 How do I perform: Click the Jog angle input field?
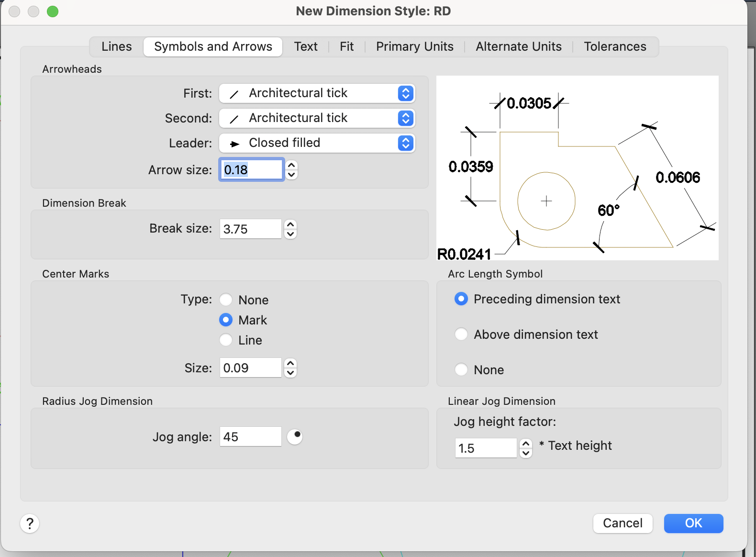pos(250,436)
